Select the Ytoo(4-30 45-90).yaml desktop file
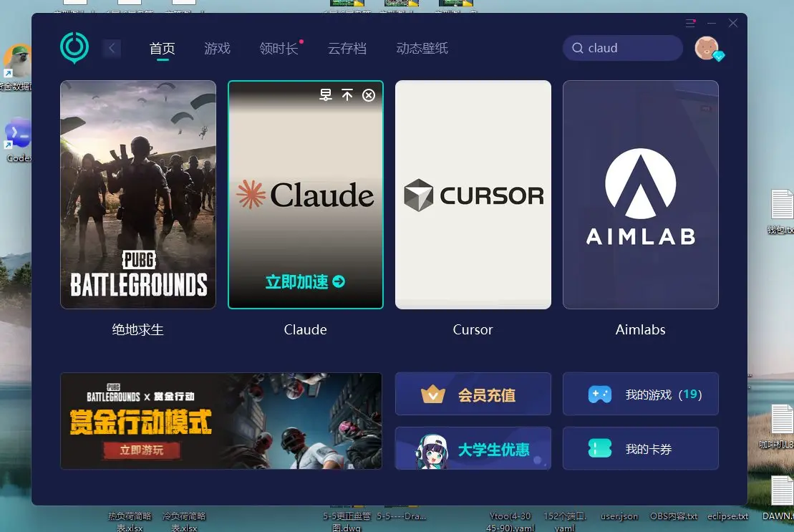This screenshot has height=532, width=794. coord(510,521)
